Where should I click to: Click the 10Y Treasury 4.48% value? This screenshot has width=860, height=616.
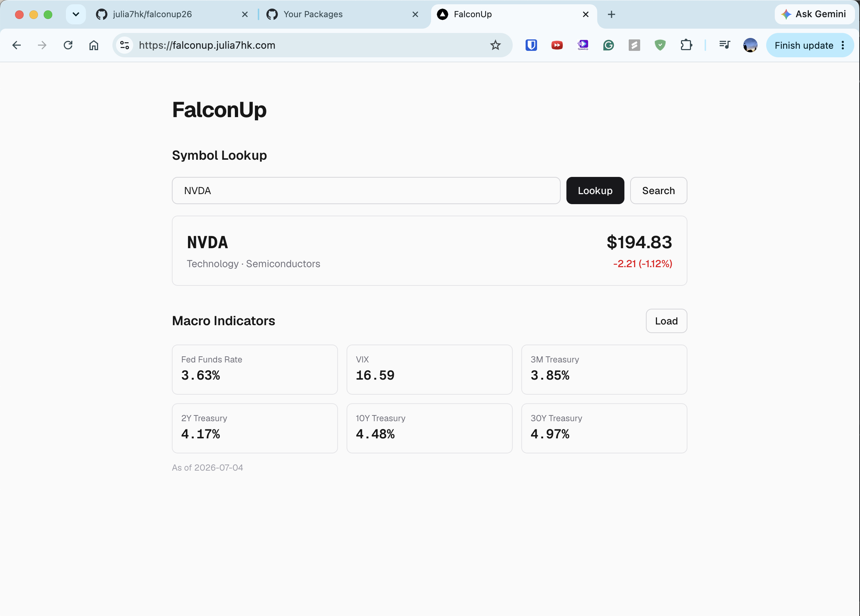tap(375, 434)
